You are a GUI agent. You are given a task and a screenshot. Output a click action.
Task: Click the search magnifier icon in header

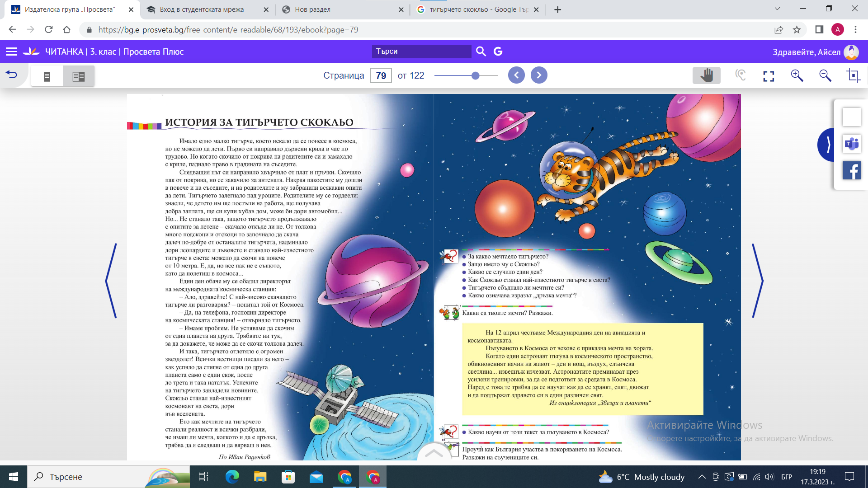click(481, 52)
